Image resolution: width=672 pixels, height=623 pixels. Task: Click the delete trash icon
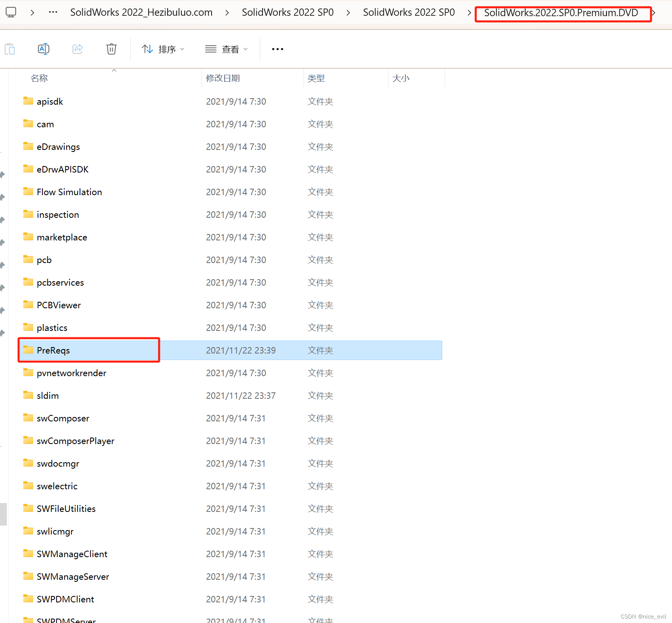coord(111,49)
